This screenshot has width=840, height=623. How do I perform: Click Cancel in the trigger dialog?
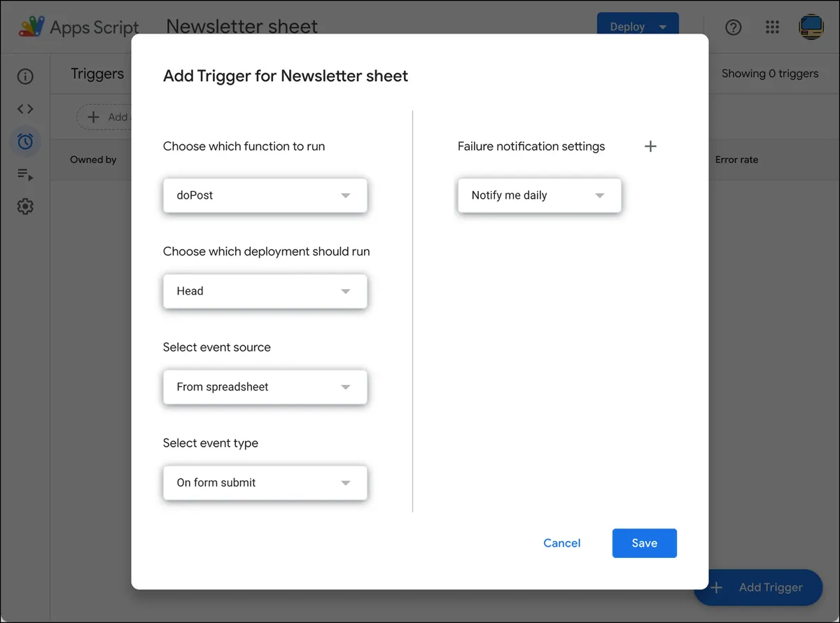562,543
